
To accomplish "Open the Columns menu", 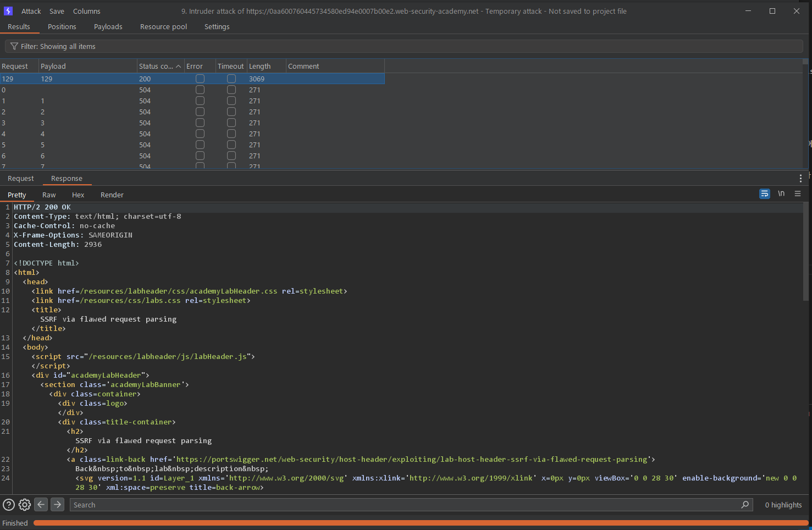I will pyautogui.click(x=87, y=11).
